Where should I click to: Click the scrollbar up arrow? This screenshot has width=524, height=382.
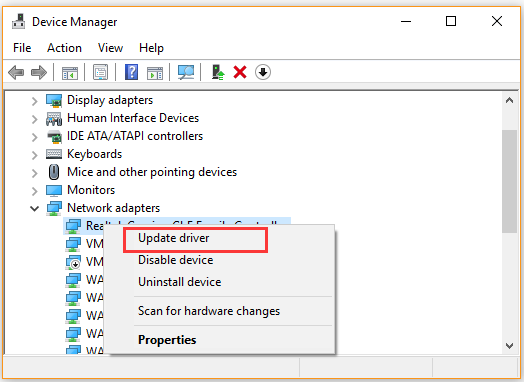tap(509, 100)
